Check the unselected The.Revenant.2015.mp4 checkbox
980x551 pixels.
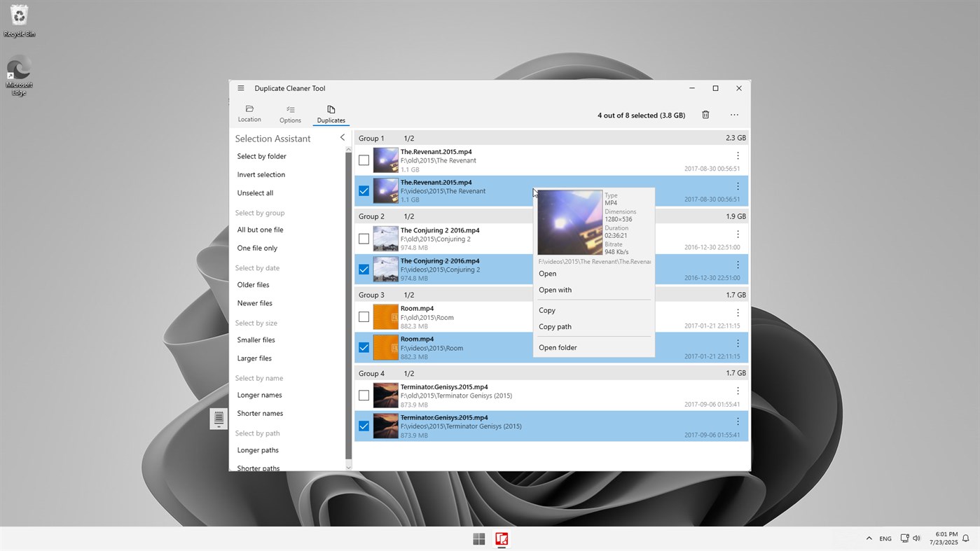pos(364,160)
